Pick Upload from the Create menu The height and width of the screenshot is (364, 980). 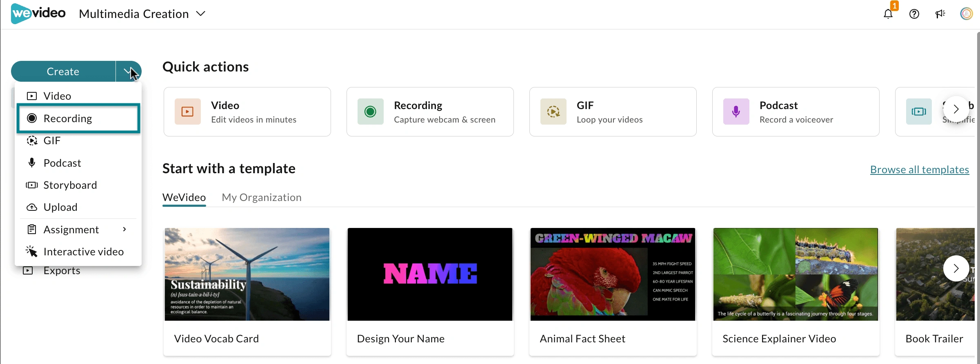pyautogui.click(x=78, y=207)
